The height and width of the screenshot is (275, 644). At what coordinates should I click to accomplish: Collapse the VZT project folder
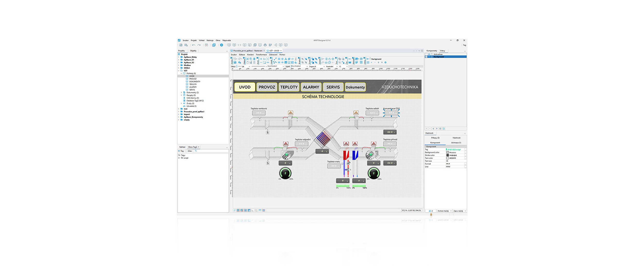click(179, 71)
